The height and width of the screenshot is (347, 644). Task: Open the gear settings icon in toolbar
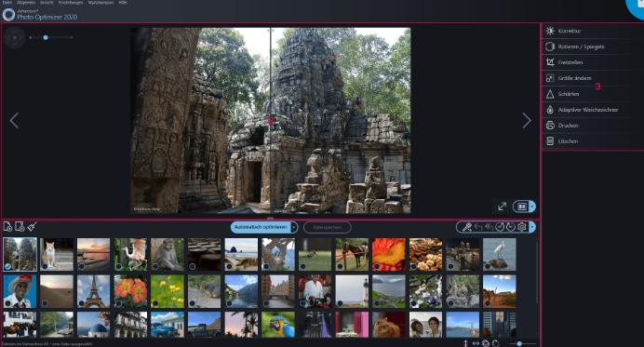click(x=521, y=227)
